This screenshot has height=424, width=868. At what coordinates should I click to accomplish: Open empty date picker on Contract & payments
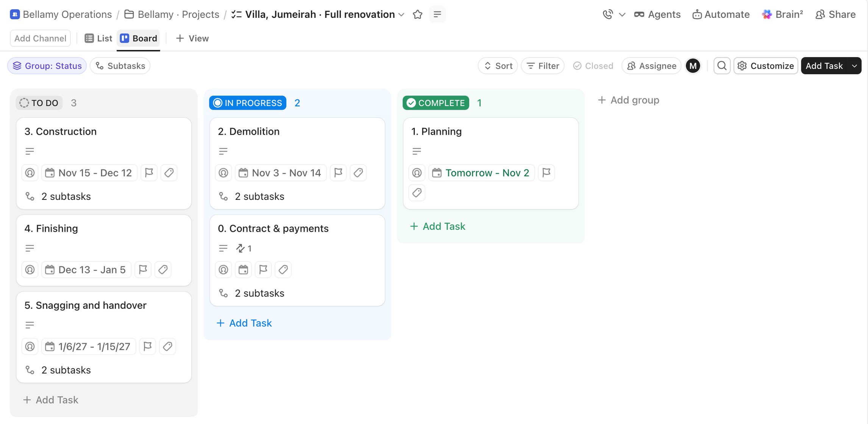[x=243, y=270]
